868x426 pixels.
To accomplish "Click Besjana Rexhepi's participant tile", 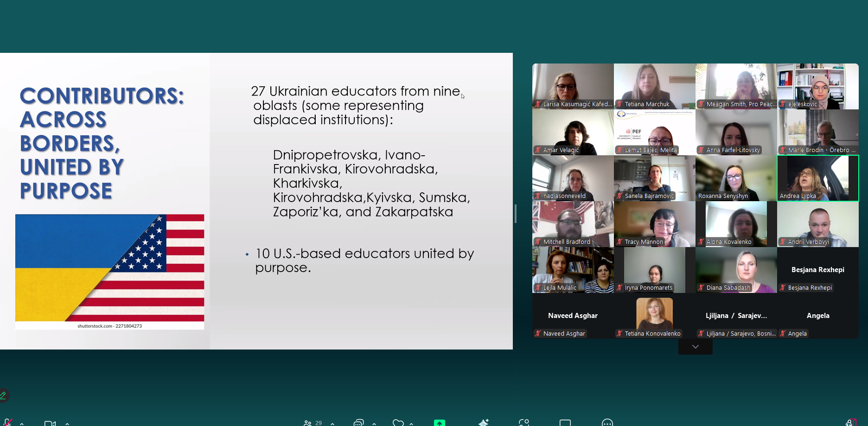I will [x=817, y=270].
